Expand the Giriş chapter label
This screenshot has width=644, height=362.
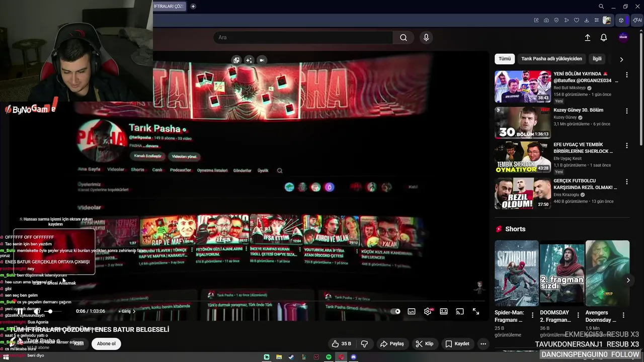(x=127, y=311)
